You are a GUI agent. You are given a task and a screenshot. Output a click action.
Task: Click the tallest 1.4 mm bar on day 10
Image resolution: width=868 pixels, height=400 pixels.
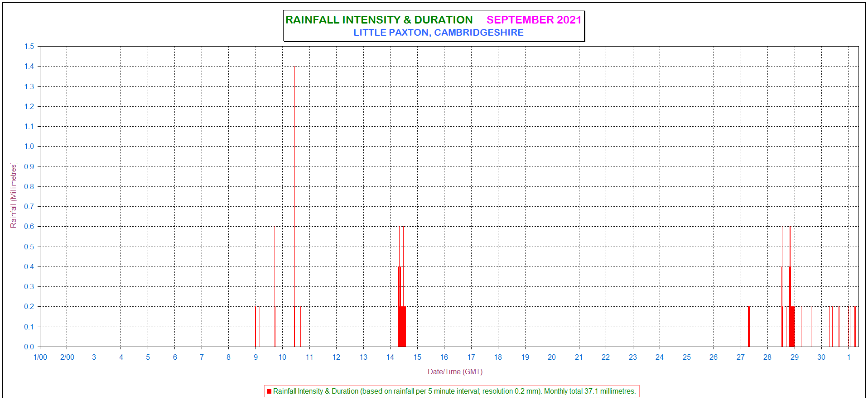tap(294, 206)
